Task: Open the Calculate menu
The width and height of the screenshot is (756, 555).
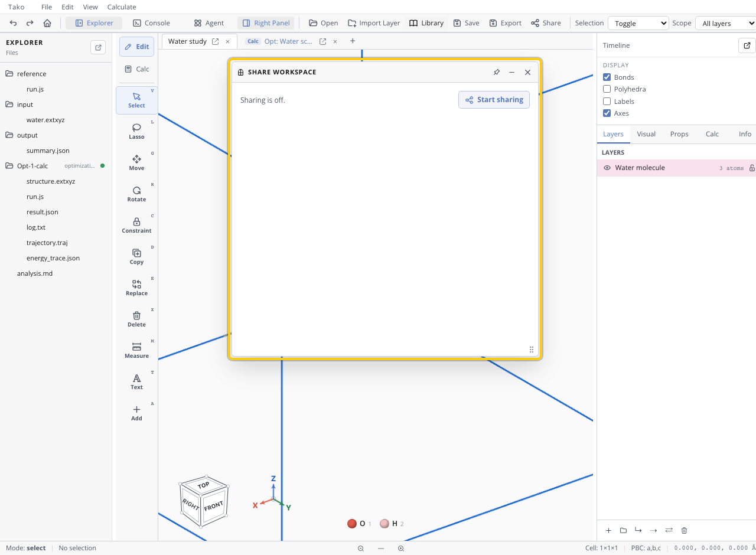Action: pos(122,7)
